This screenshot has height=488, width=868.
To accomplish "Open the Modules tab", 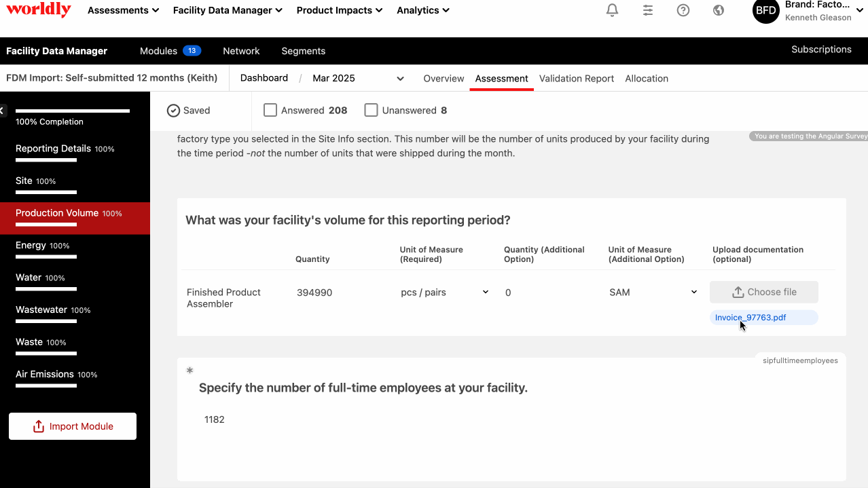I will point(158,51).
